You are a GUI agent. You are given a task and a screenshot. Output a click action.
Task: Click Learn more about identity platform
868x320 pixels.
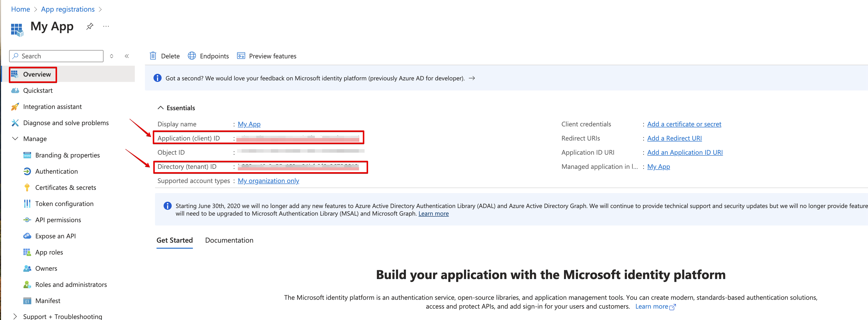point(655,307)
